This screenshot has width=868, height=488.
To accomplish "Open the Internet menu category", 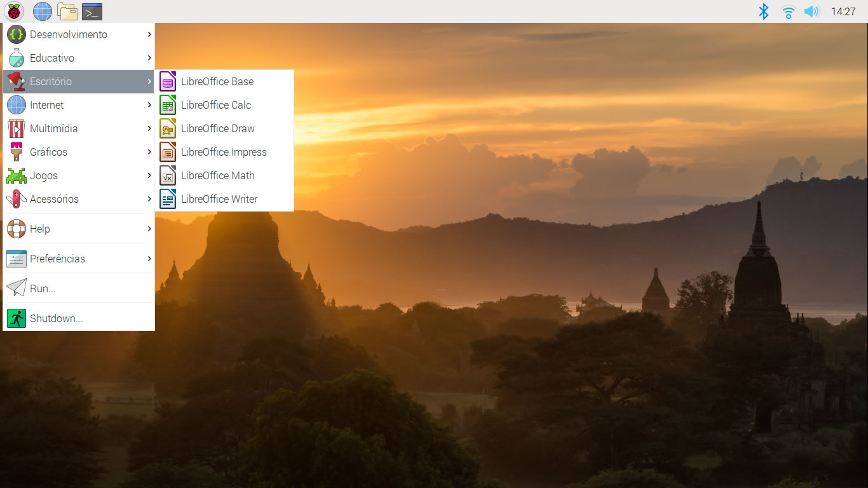I will (79, 105).
